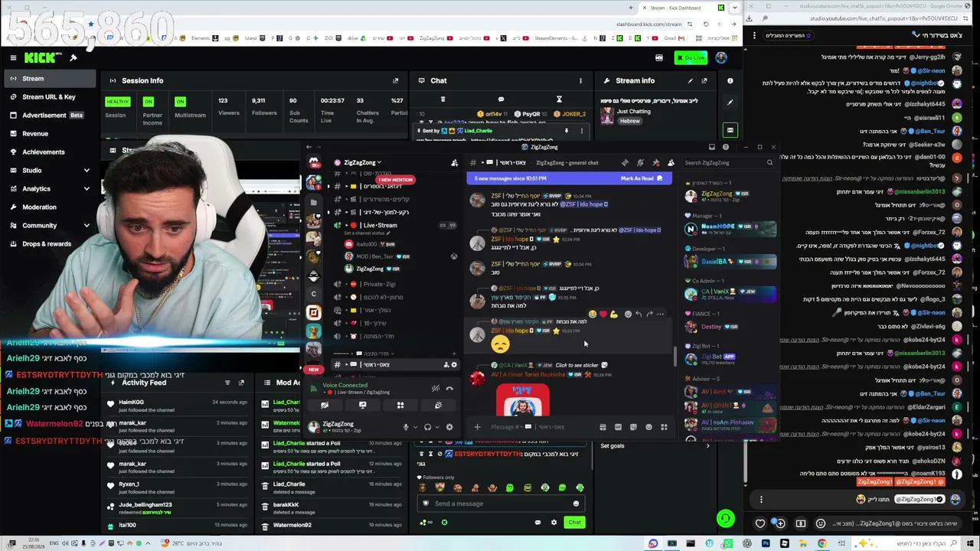980x551 pixels.
Task: Click the Go Live button
Action: (x=691, y=57)
